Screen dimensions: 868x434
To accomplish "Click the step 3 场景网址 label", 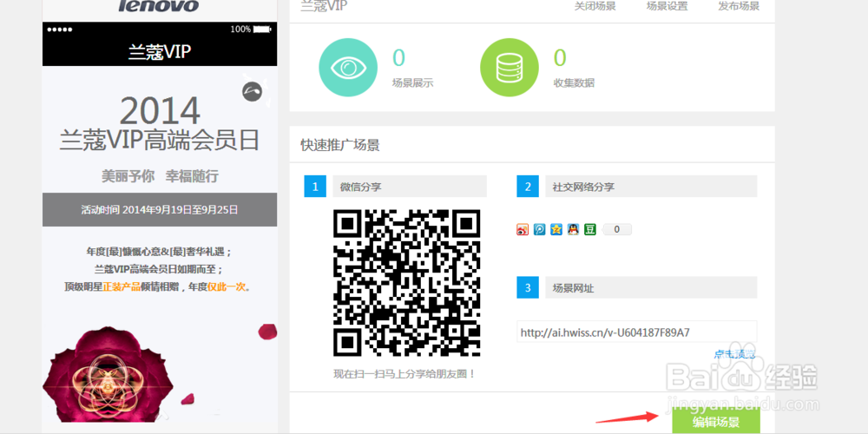I will coord(651,288).
